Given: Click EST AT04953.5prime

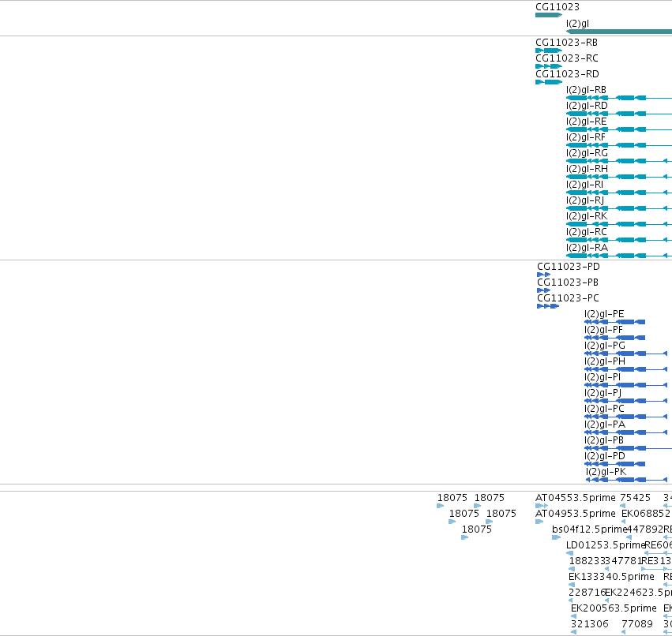Looking at the screenshot, I should coord(539,522).
